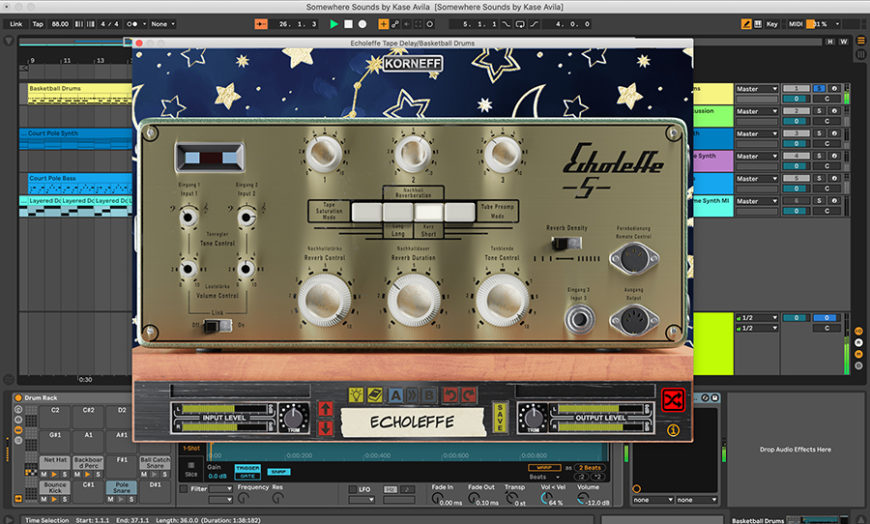Mute the Bounce Kick pad
870x524 pixels.
coord(44,499)
